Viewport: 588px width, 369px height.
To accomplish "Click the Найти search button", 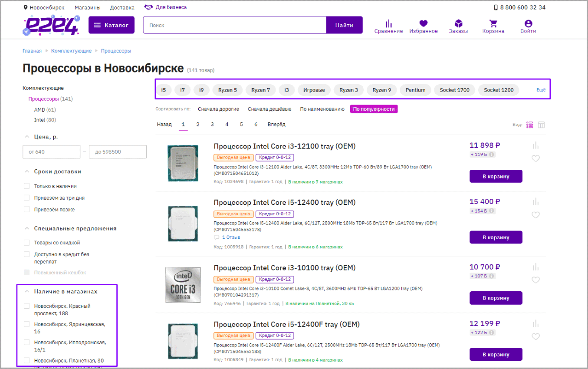I will tap(344, 25).
